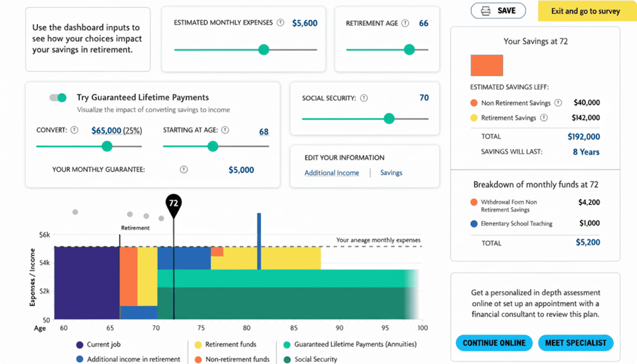Click info icon next to Retirement Savings amount

[544, 117]
